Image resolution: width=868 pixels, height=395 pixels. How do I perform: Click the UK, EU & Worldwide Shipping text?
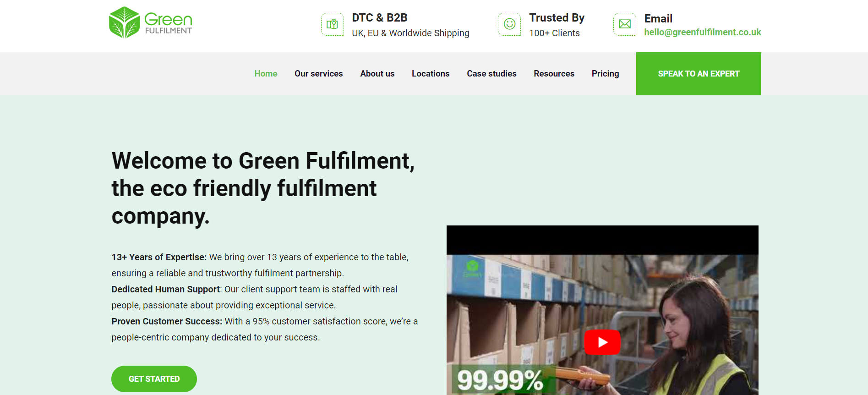click(x=410, y=33)
